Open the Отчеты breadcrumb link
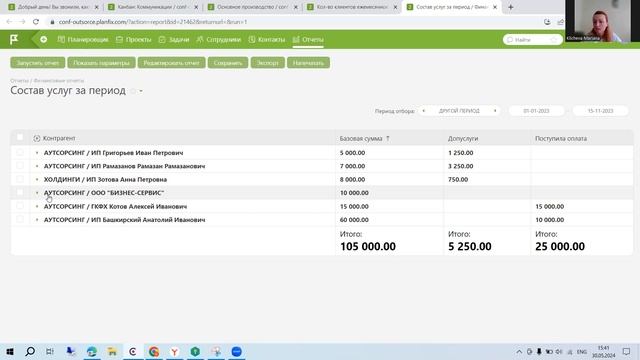640x360 pixels. click(19, 80)
